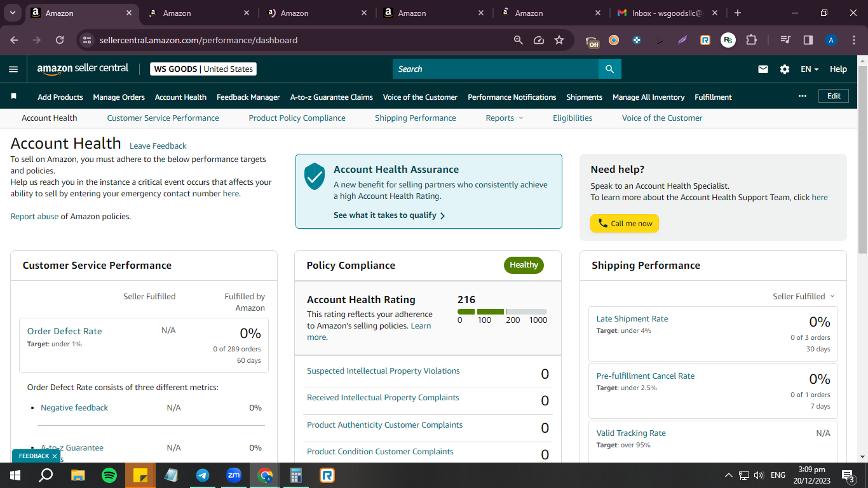868x488 pixels.
Task: Switch to the Shipping Performance tab
Action: point(416,118)
